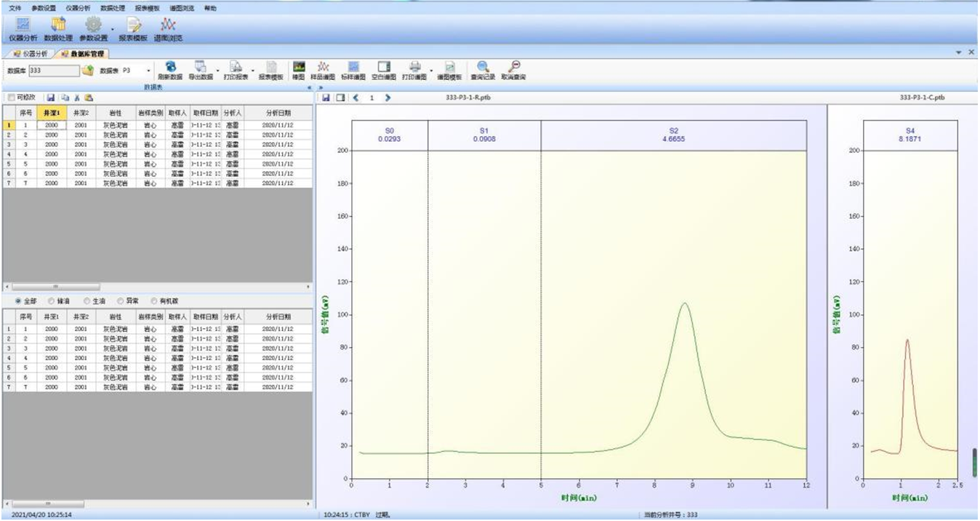Click the 棒图 bar chart icon
Viewport: 980px width, 521px height.
pyautogui.click(x=298, y=67)
